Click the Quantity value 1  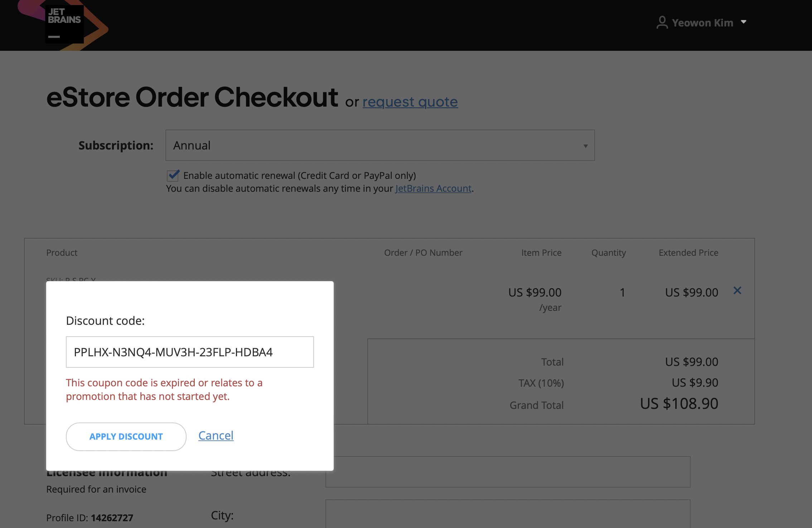click(622, 293)
